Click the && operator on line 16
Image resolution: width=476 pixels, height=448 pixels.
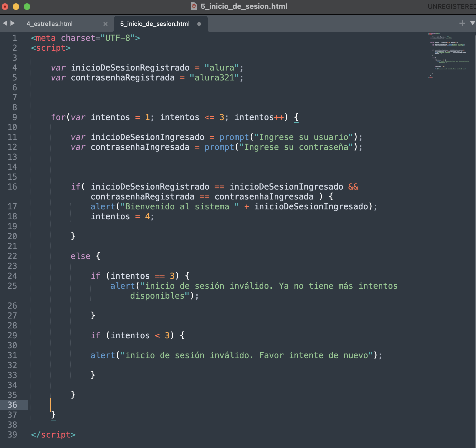click(x=353, y=187)
